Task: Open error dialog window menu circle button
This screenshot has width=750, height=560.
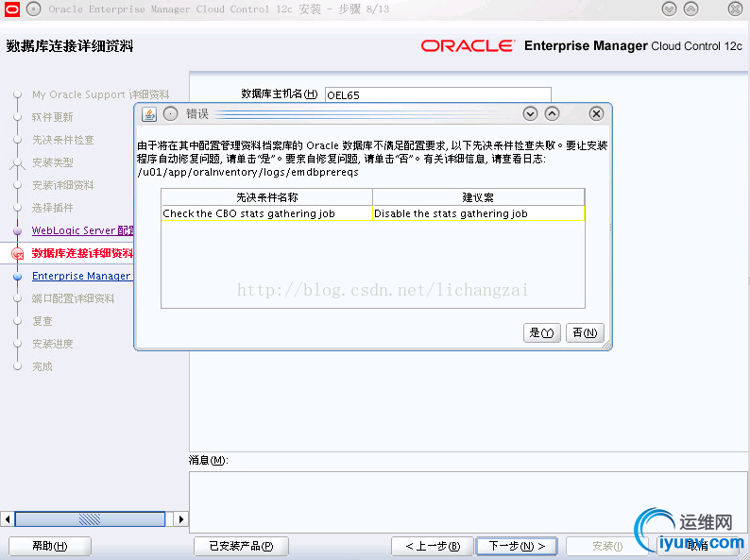Action: (170, 114)
